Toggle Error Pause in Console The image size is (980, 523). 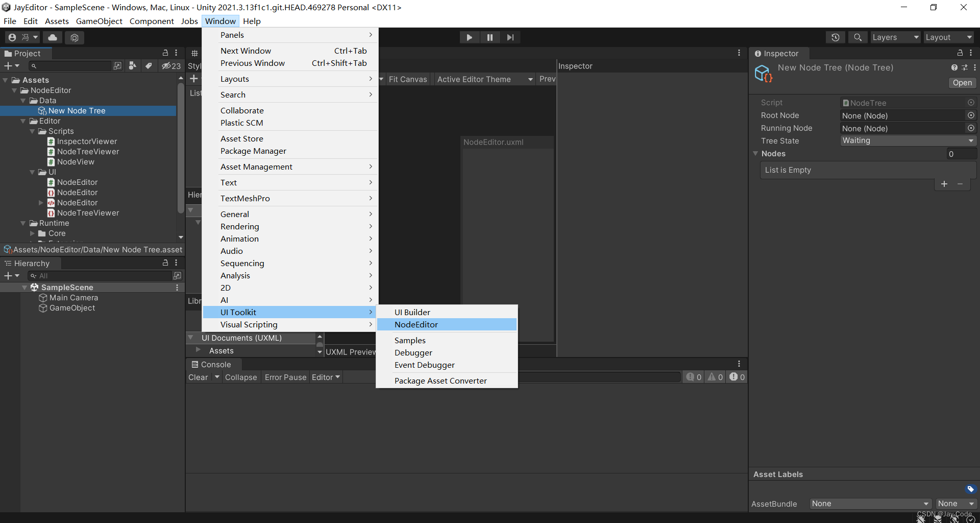coord(285,377)
